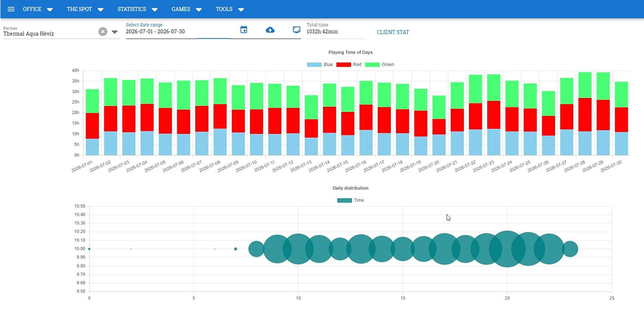Click the small dot at hour 7
The height and width of the screenshot is (309, 644).
click(235, 249)
